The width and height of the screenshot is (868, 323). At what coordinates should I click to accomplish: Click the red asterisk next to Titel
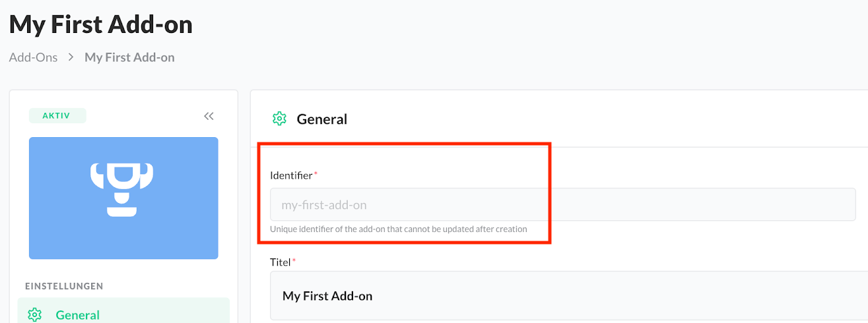pos(294,261)
